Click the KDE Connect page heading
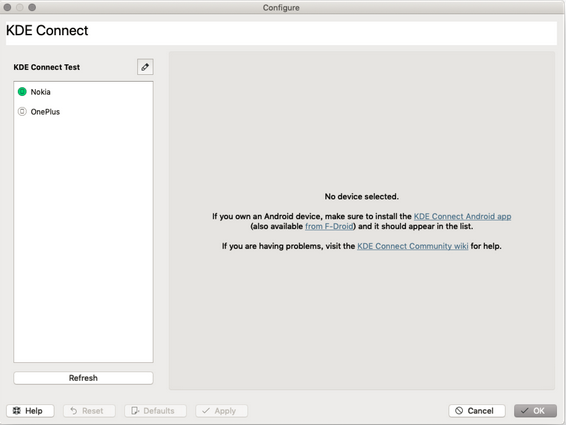The height and width of the screenshot is (425, 566). tap(47, 30)
